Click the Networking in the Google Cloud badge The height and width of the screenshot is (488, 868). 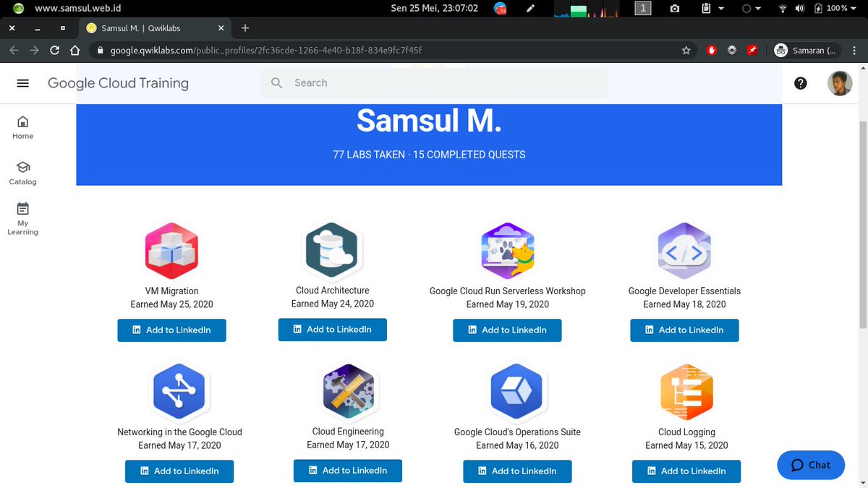tap(179, 391)
